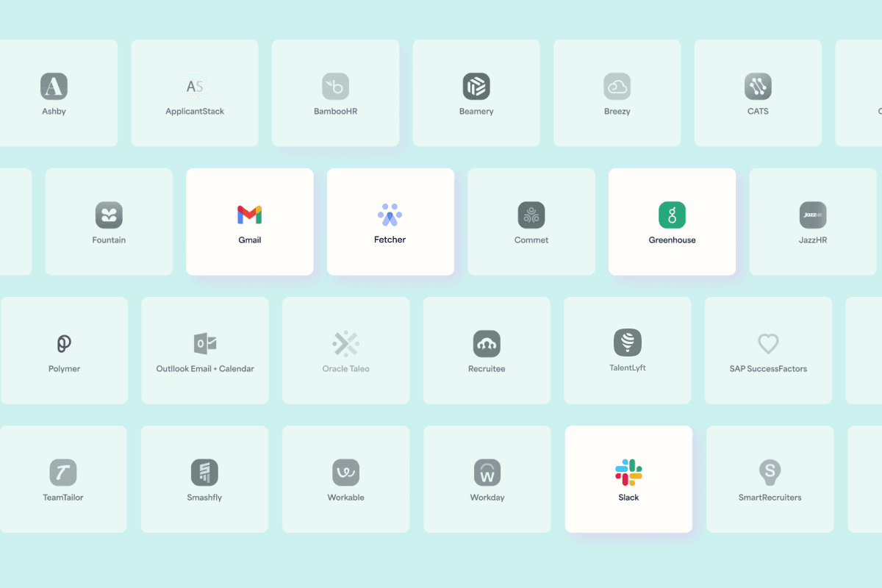The image size is (882, 588).
Task: Click the Fountain integration card
Action: tap(108, 212)
